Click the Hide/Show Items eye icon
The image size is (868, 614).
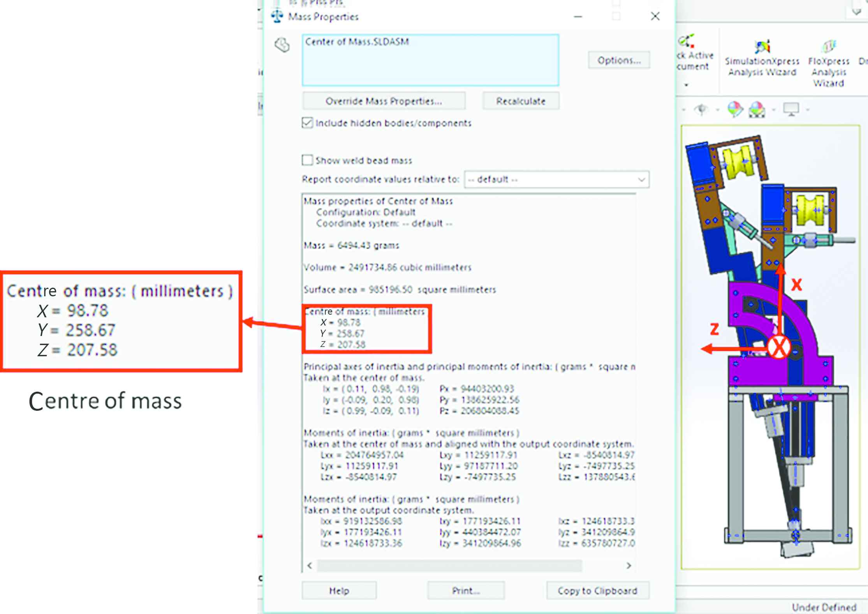coord(701,109)
